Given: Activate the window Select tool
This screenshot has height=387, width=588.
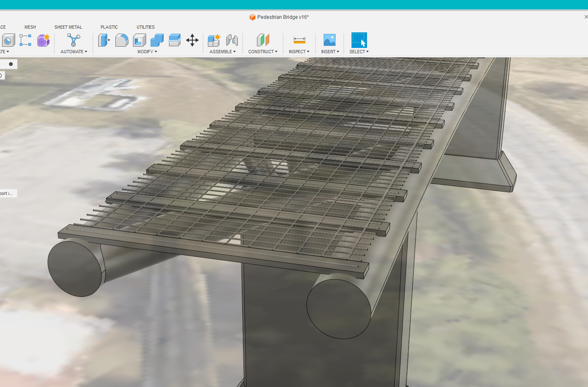Looking at the screenshot, I should [x=359, y=40].
